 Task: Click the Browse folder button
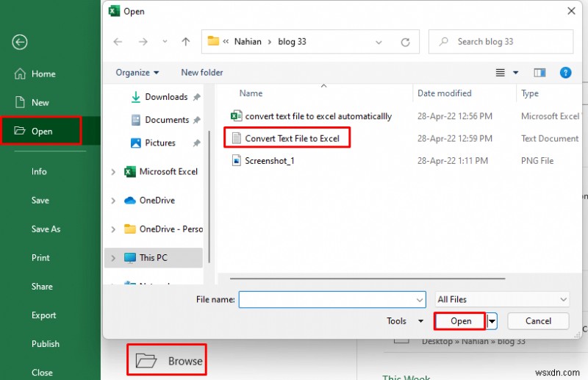167,360
